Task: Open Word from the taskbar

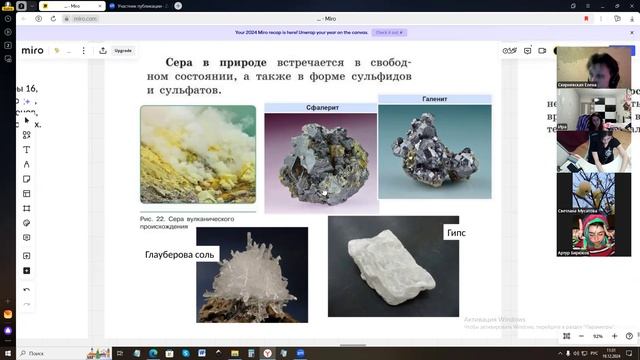Action: 202,353
